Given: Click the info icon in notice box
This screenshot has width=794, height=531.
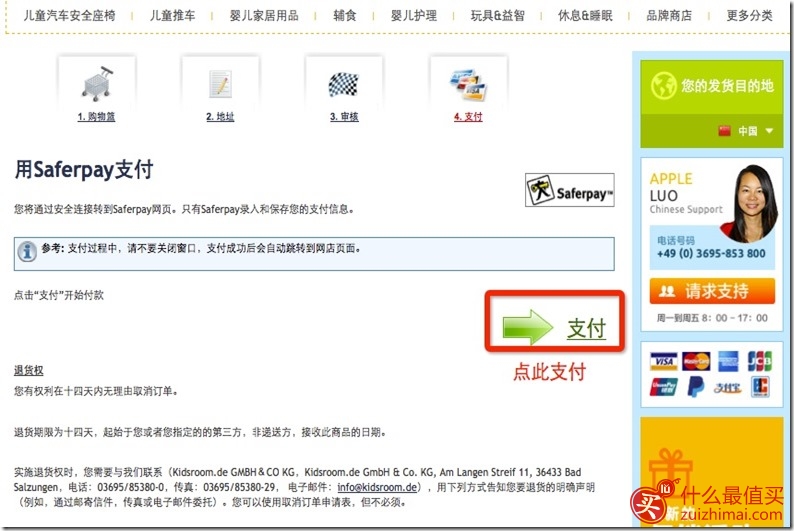Looking at the screenshot, I should (x=27, y=251).
